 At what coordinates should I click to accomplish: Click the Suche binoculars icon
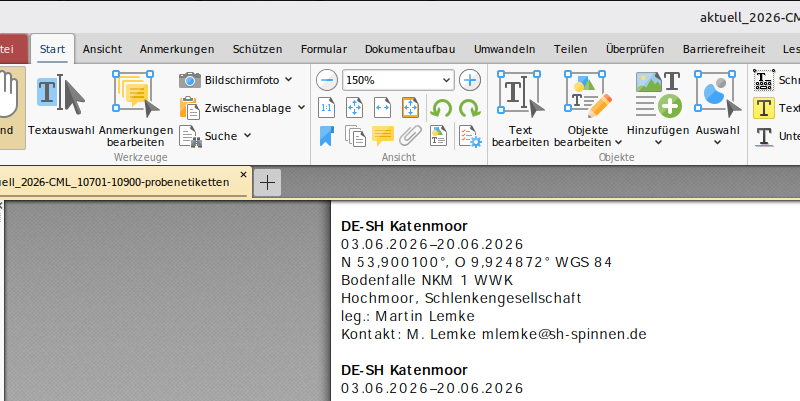tap(190, 136)
